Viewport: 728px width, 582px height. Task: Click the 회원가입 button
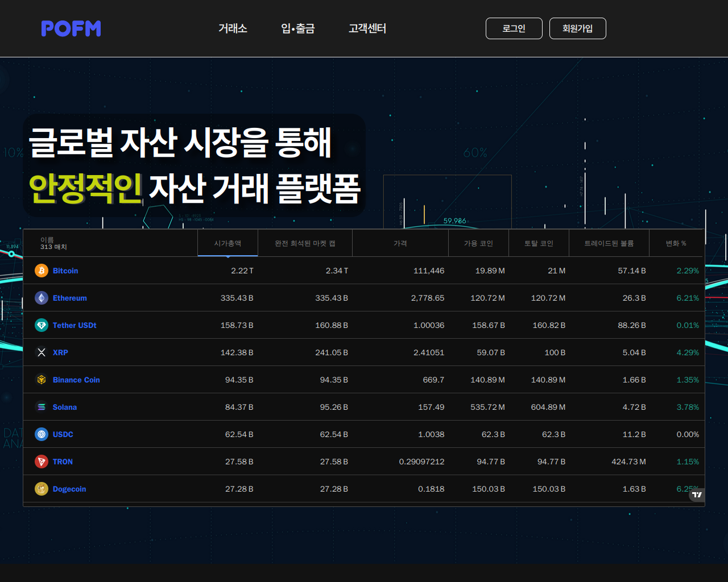[x=578, y=28]
